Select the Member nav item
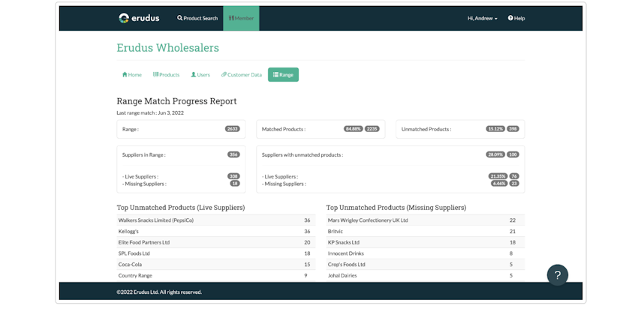 tap(241, 18)
